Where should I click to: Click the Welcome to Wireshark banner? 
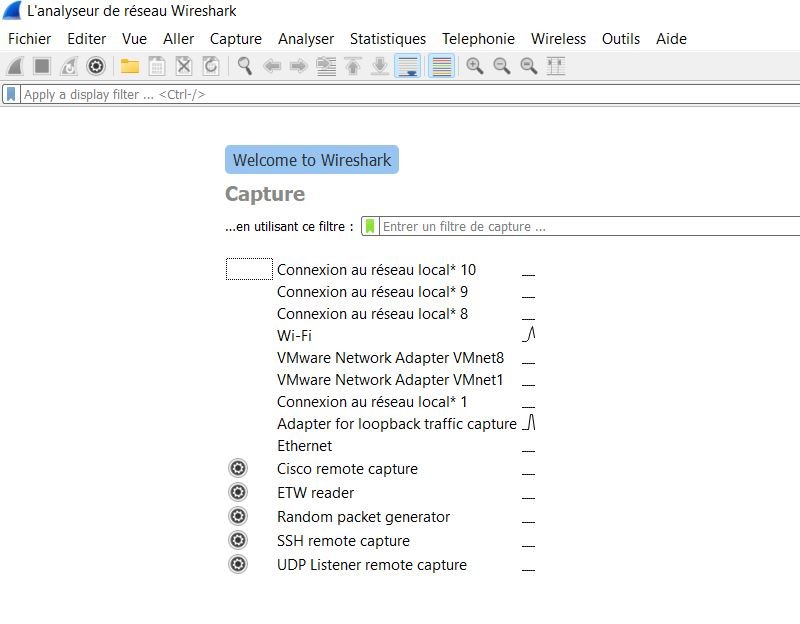click(x=312, y=160)
